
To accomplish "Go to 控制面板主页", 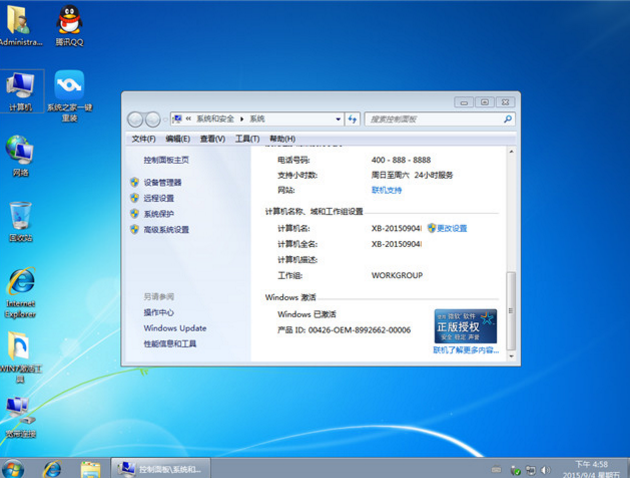I will point(166,160).
